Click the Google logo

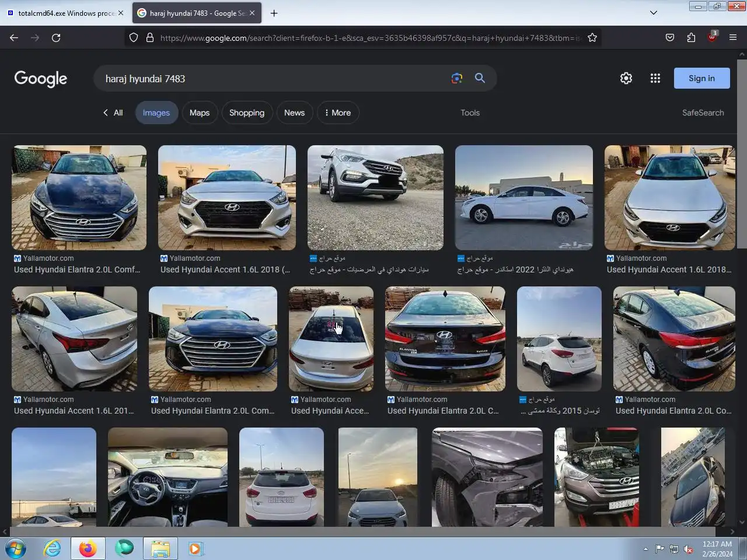tap(41, 79)
